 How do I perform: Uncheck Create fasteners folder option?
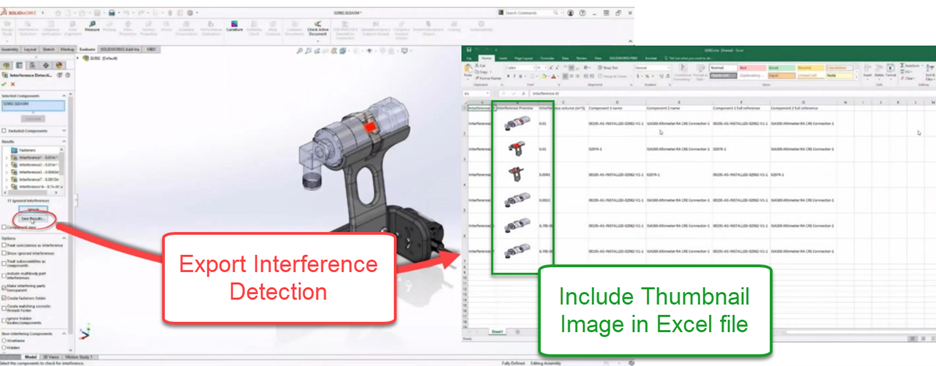tap(4, 297)
